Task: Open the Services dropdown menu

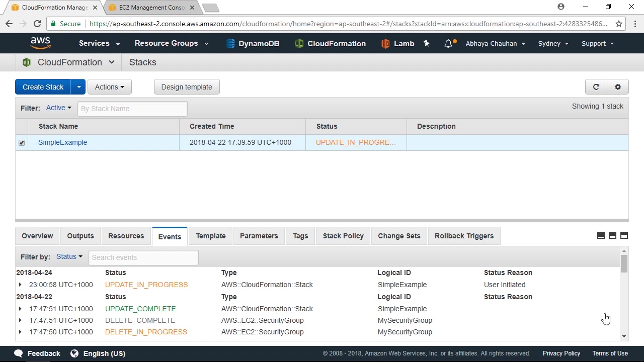Action: [99, 43]
